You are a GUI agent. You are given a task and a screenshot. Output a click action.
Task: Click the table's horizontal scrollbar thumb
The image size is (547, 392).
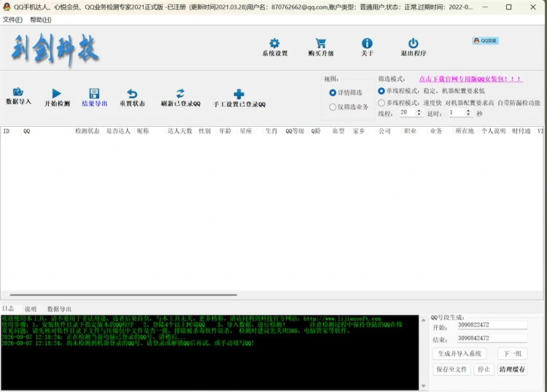(123, 295)
